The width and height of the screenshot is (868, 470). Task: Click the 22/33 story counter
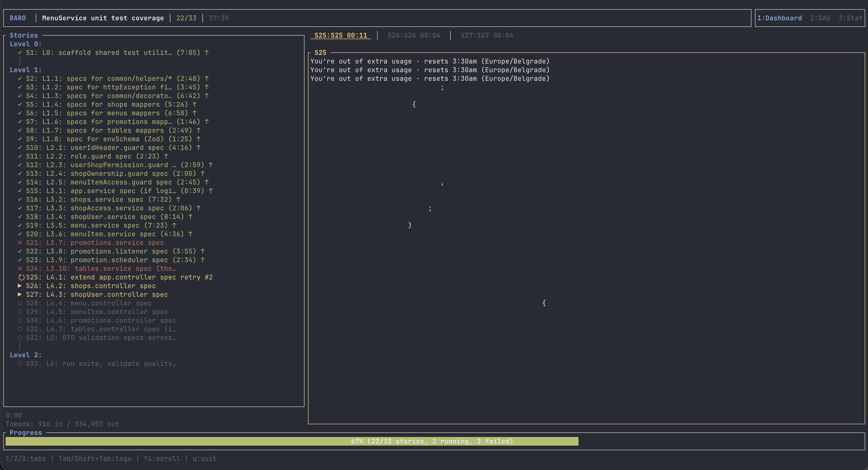pyautogui.click(x=186, y=18)
